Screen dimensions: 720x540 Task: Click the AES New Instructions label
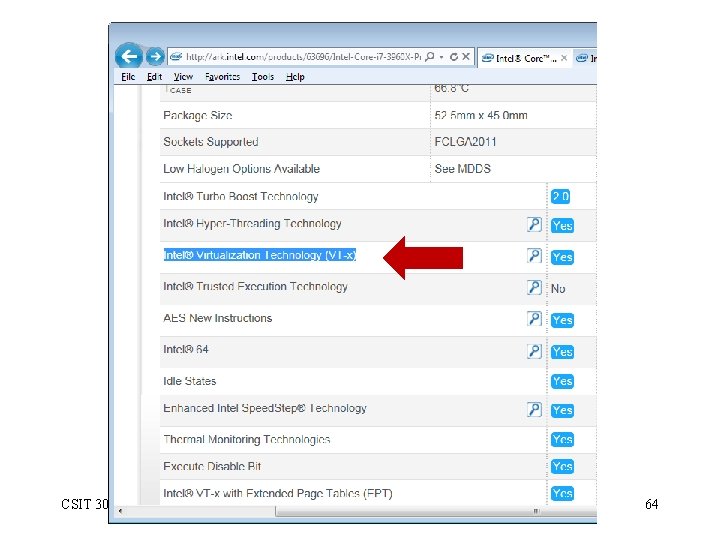(x=218, y=318)
